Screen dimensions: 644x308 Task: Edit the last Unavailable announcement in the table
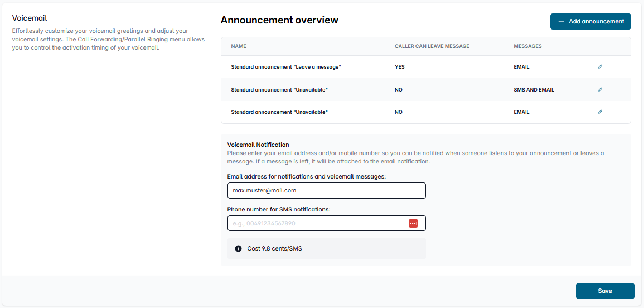click(x=600, y=112)
